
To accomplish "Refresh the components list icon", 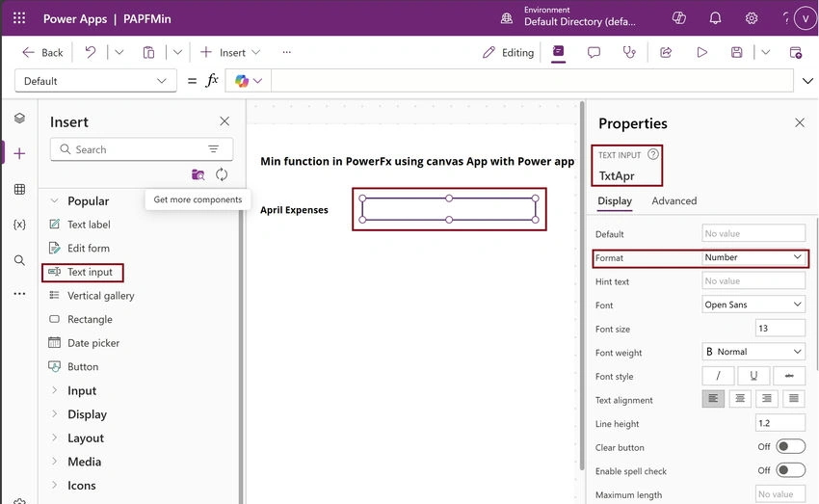I will coord(222,174).
